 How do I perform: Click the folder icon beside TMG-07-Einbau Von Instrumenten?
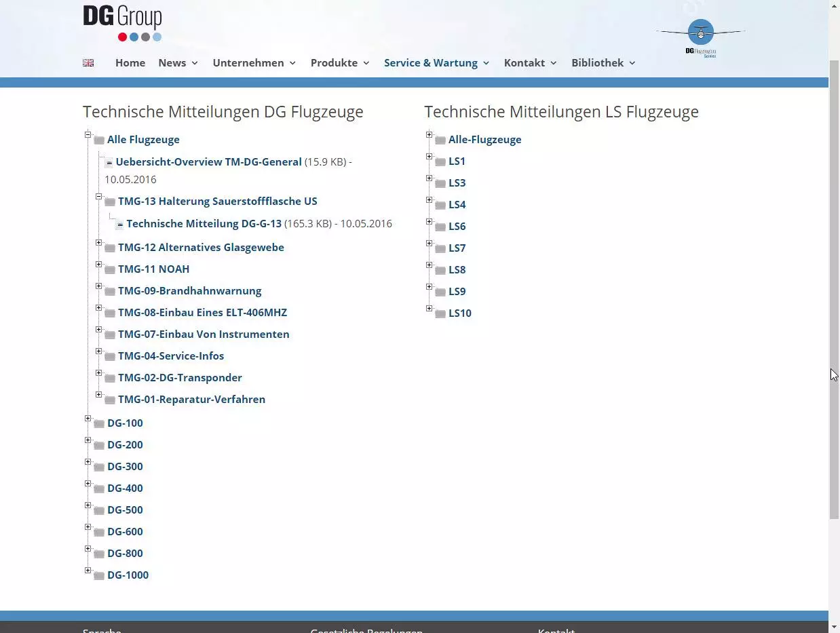point(110,335)
